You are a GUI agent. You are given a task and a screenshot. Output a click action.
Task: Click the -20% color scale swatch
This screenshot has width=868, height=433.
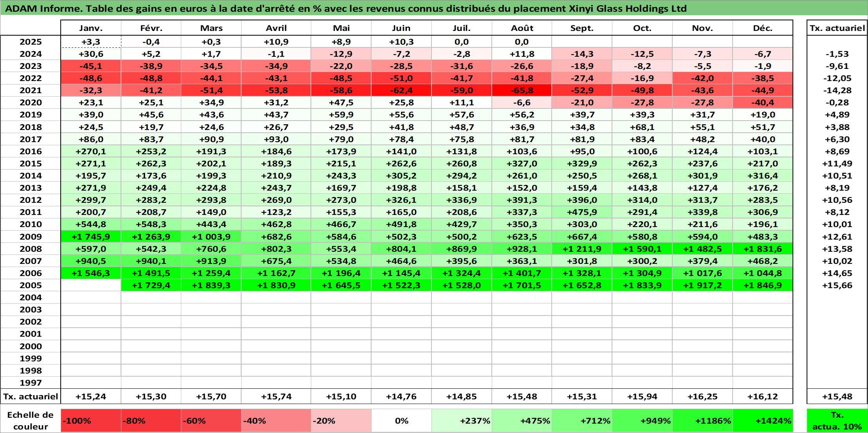click(x=341, y=421)
